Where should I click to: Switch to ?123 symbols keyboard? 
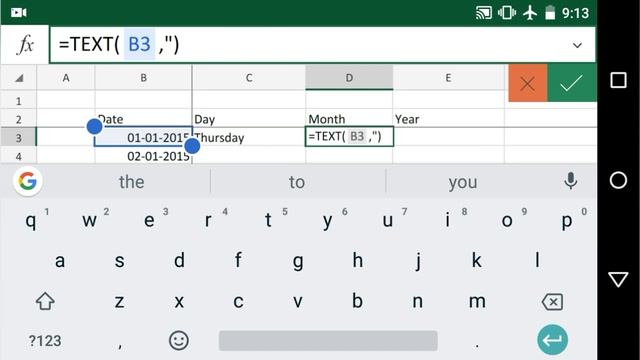coord(45,340)
